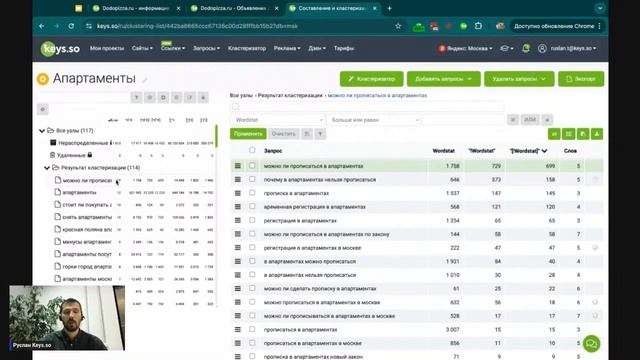The height and width of the screenshot is (360, 640).
Task: Click the green copy icon above the table
Action: 583,134
